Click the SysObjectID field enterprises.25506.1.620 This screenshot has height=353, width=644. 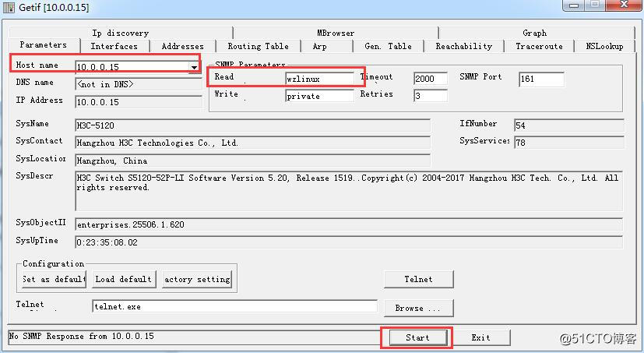click(349, 224)
